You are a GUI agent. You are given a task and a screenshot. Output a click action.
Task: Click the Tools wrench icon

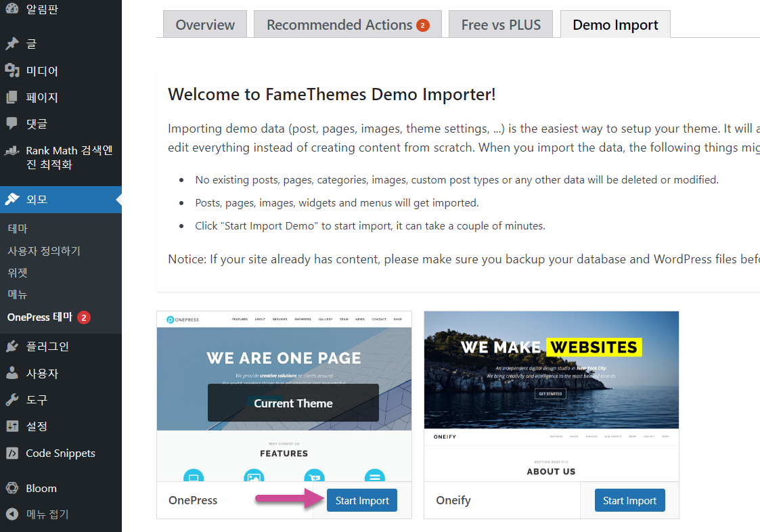(x=12, y=399)
